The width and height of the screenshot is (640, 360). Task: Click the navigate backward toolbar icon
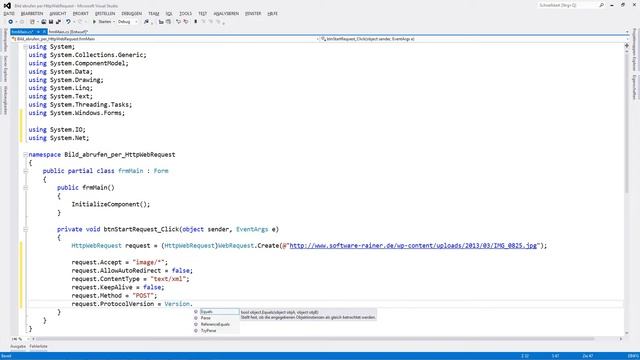(11, 22)
